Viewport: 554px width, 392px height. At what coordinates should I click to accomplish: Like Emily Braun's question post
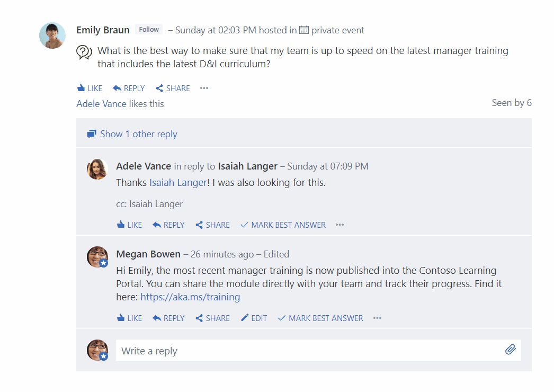[x=89, y=88]
